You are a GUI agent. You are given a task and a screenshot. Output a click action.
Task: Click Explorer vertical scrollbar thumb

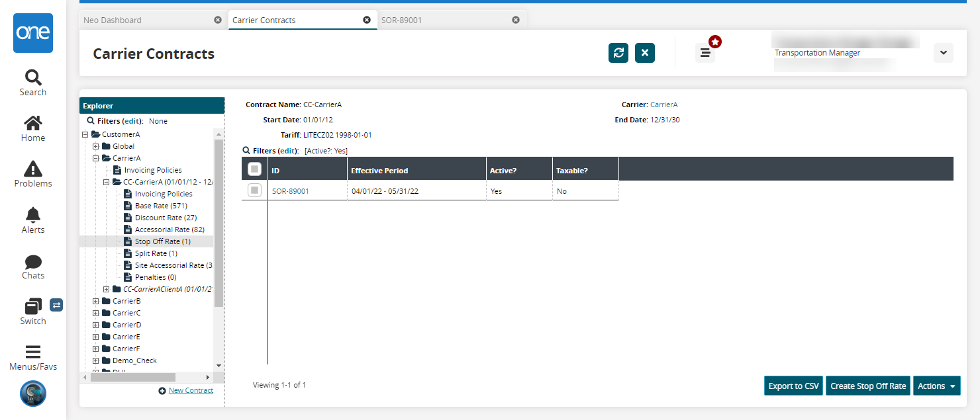pos(219,223)
